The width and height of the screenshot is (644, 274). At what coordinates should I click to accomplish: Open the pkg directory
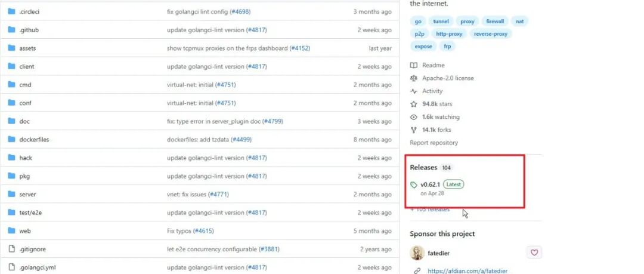coord(24,176)
